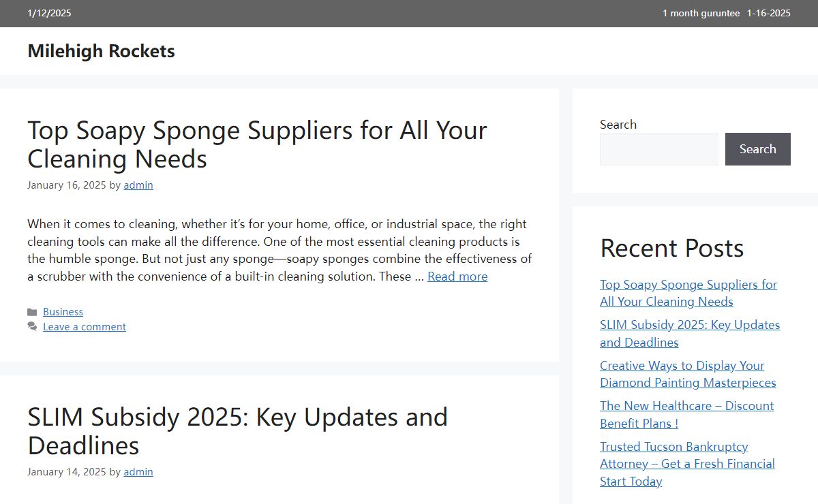
Task: Click the admin author link for the January 16 post
Action: 138,185
